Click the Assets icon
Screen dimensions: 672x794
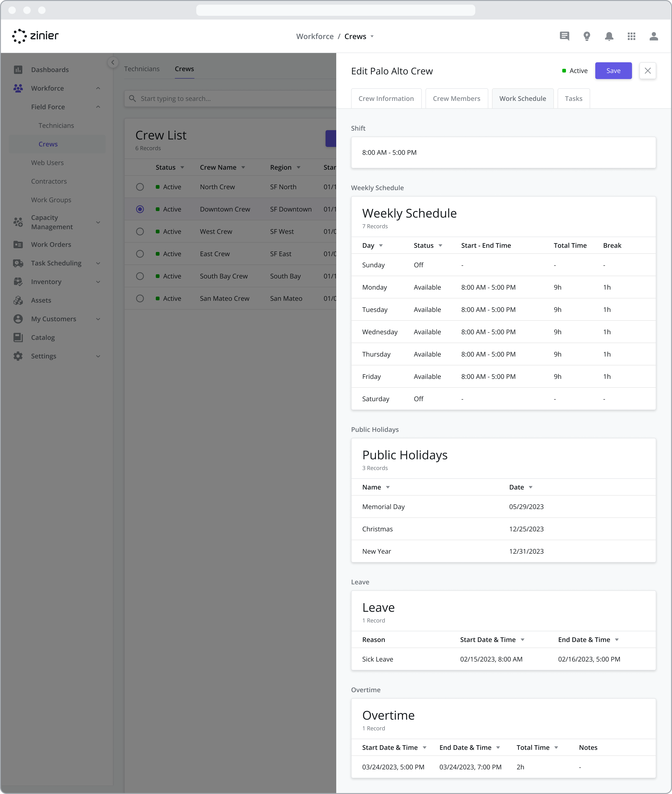point(18,301)
